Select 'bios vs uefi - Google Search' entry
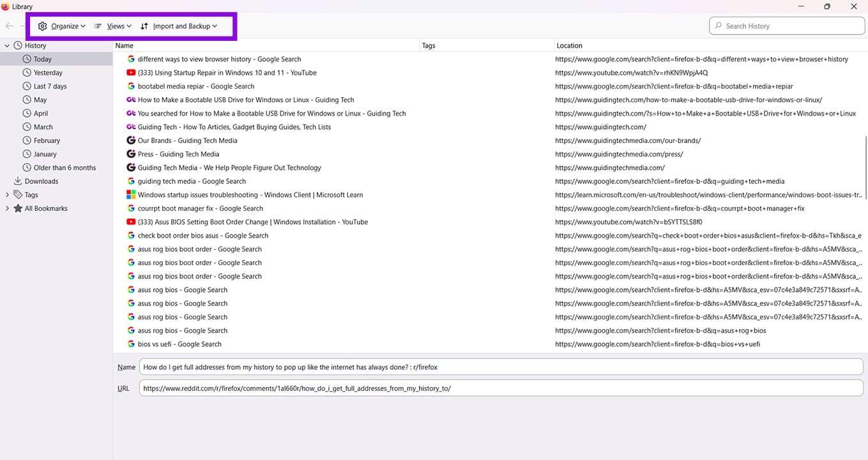The height and width of the screenshot is (460, 868). (179, 344)
